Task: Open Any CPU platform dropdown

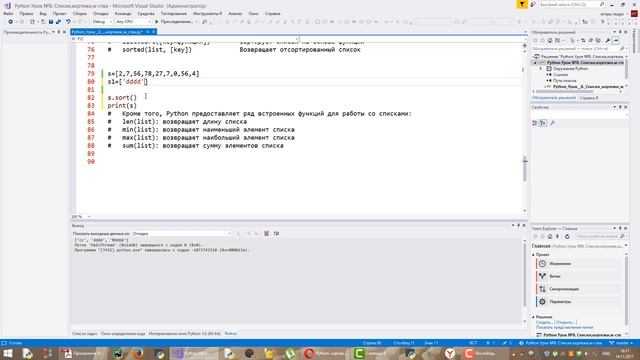Action: pyautogui.click(x=133, y=22)
